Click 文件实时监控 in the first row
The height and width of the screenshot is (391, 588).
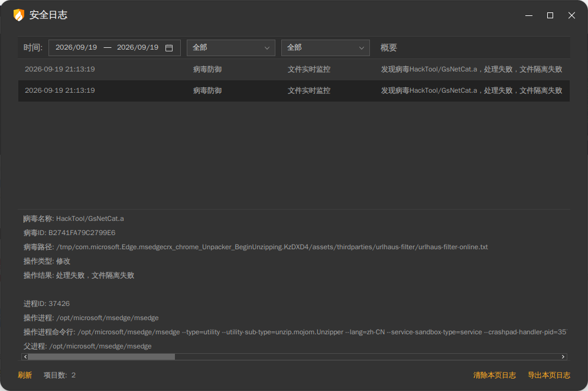(309, 69)
